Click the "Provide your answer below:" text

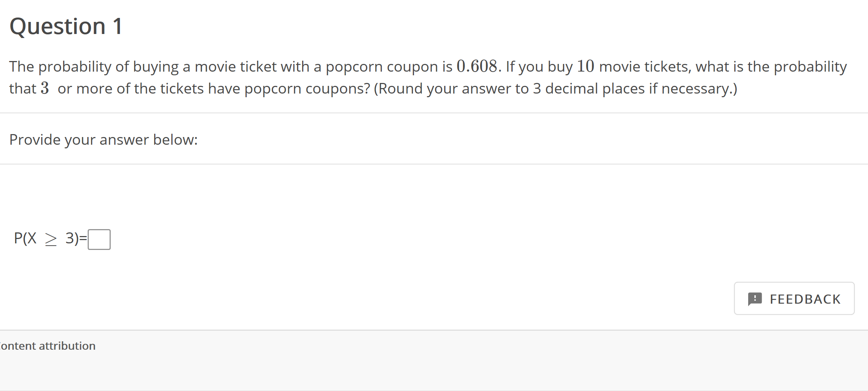point(103,140)
